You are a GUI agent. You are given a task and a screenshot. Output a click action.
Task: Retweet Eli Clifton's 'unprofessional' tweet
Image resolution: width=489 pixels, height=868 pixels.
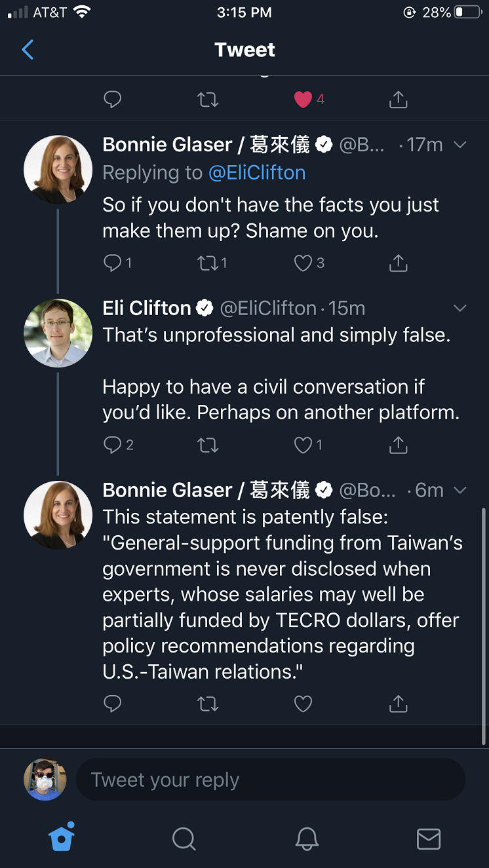coord(208,445)
